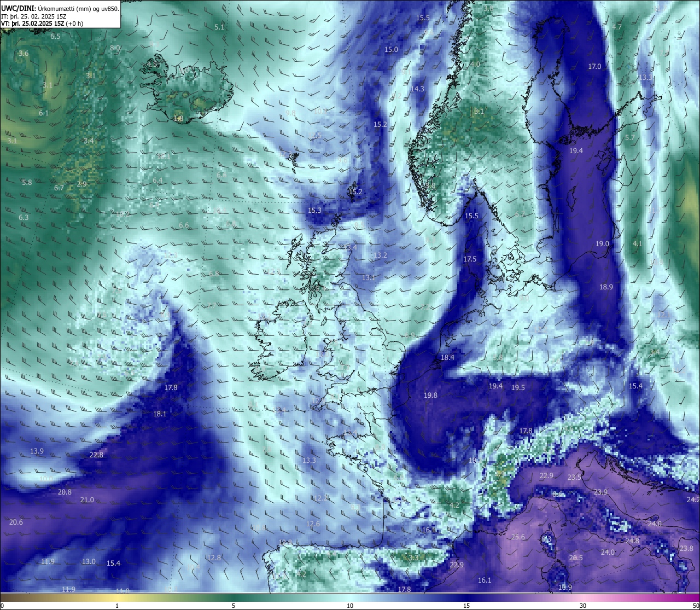Click the map value 12.8
This screenshot has height=610, width=700.
(x=214, y=558)
